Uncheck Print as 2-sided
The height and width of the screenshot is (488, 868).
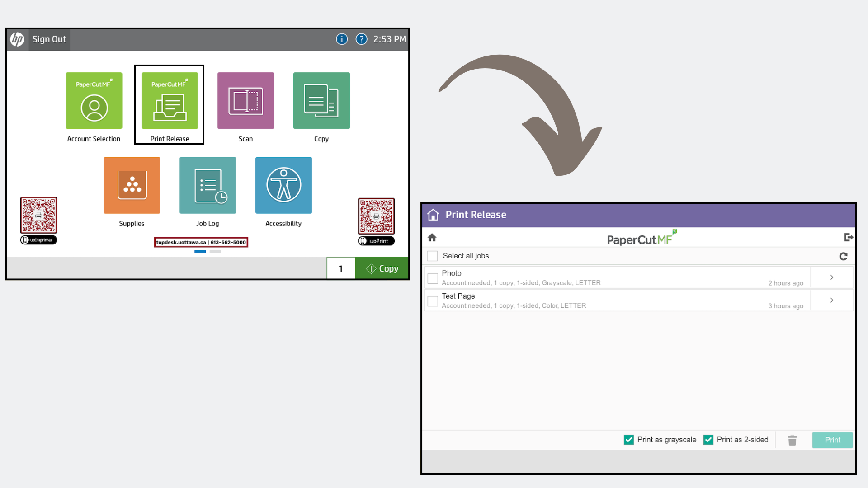(x=708, y=440)
